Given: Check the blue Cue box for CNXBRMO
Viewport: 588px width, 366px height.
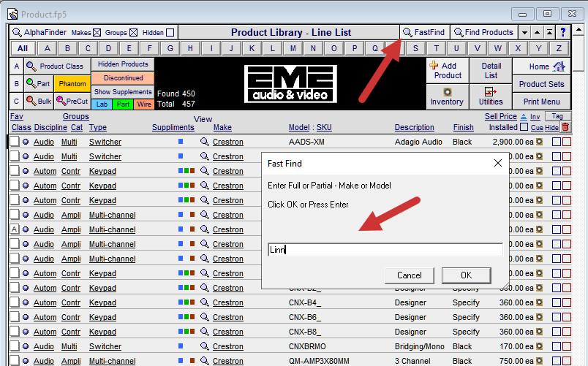Looking at the screenshot, I should pyautogui.click(x=557, y=346).
